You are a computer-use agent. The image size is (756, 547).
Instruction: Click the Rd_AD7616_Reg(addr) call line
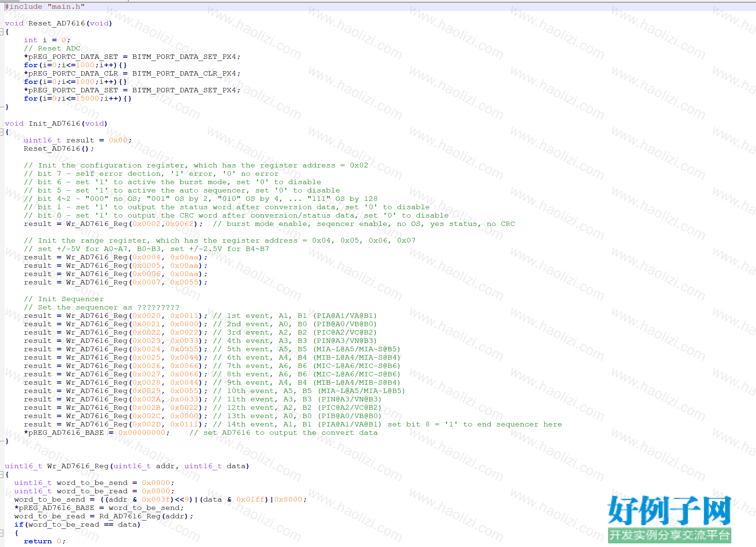tap(104, 516)
